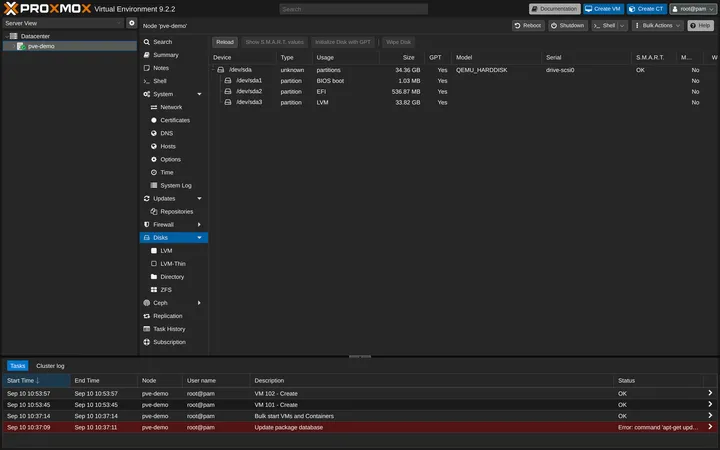Click the Time clock icon
The height and width of the screenshot is (450, 720).
coord(154,172)
